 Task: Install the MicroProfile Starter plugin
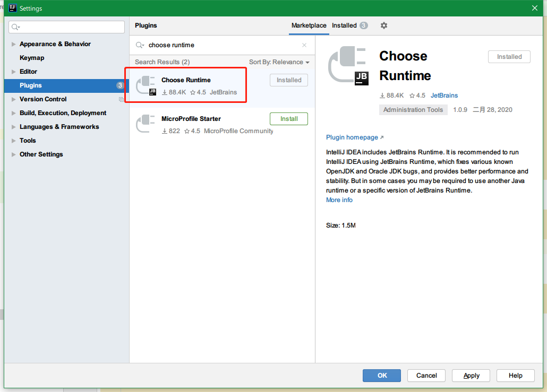pyautogui.click(x=288, y=119)
